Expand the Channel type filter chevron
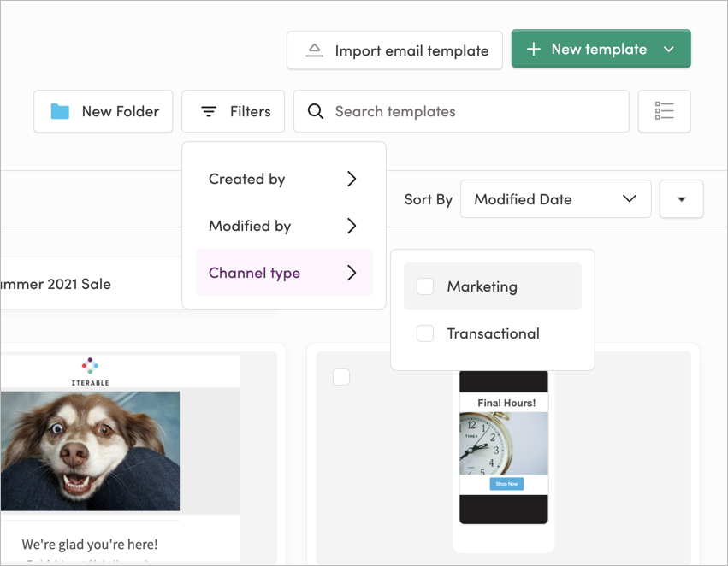Image resolution: width=728 pixels, height=566 pixels. (x=351, y=273)
